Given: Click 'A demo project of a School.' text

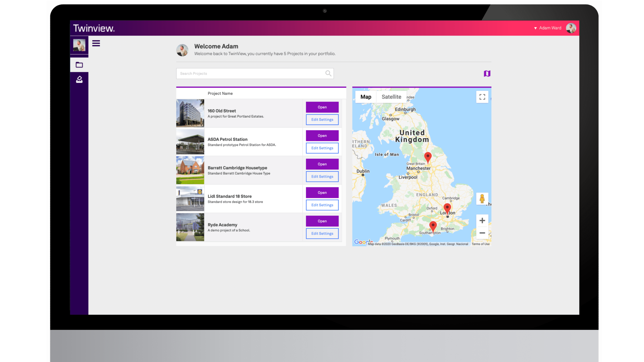Looking at the screenshot, I should point(229,230).
